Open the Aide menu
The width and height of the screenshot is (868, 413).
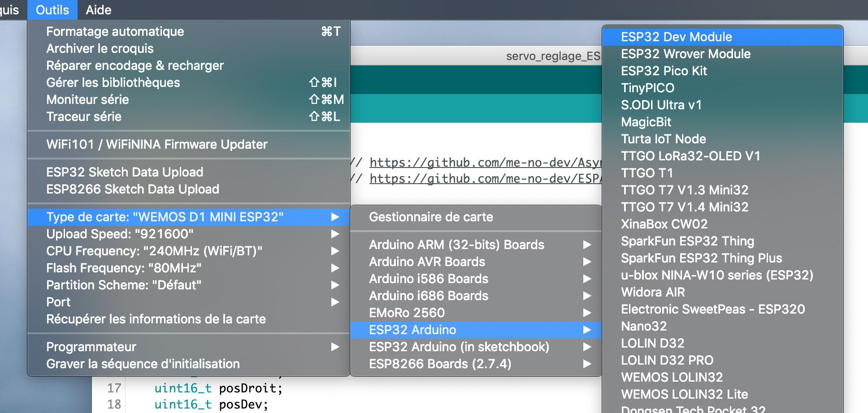pos(99,10)
